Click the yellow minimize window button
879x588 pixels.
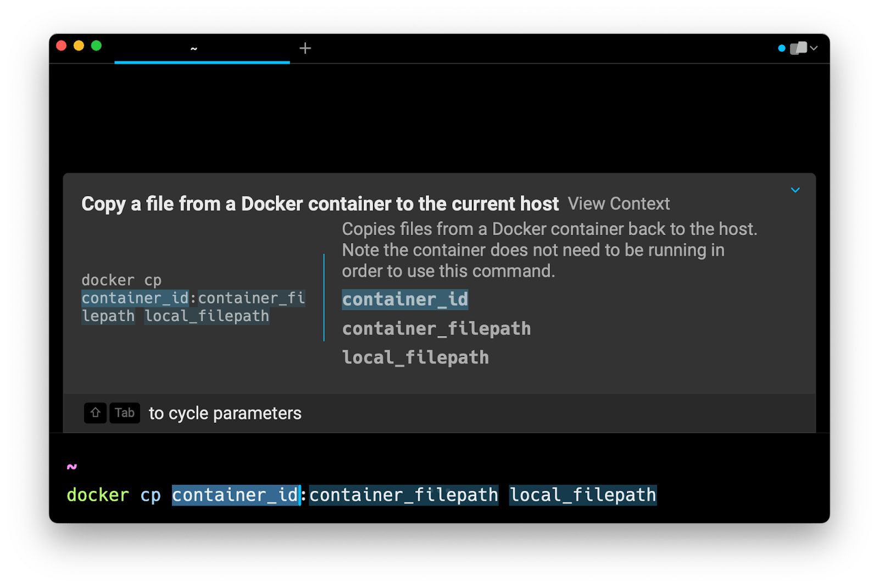[79, 46]
